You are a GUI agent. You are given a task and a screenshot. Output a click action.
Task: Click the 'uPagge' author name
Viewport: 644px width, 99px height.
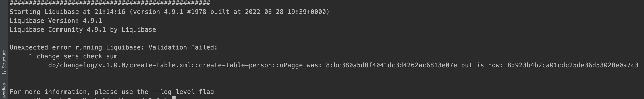point(291,65)
